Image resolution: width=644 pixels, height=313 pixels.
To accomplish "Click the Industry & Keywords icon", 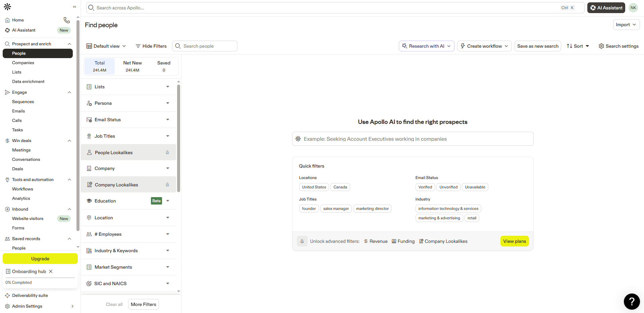I will click(x=89, y=251).
